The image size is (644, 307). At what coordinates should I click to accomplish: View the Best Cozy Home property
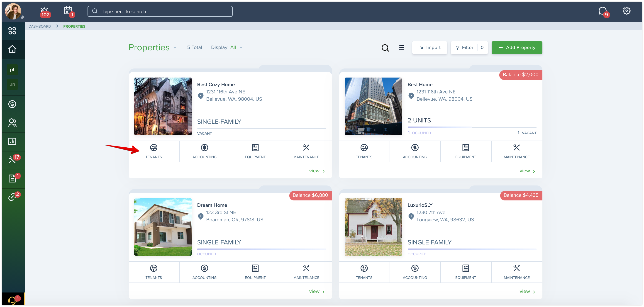pyautogui.click(x=317, y=171)
